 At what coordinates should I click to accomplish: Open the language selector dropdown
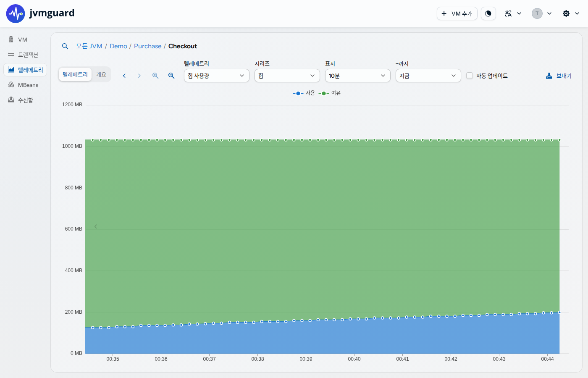pyautogui.click(x=513, y=13)
